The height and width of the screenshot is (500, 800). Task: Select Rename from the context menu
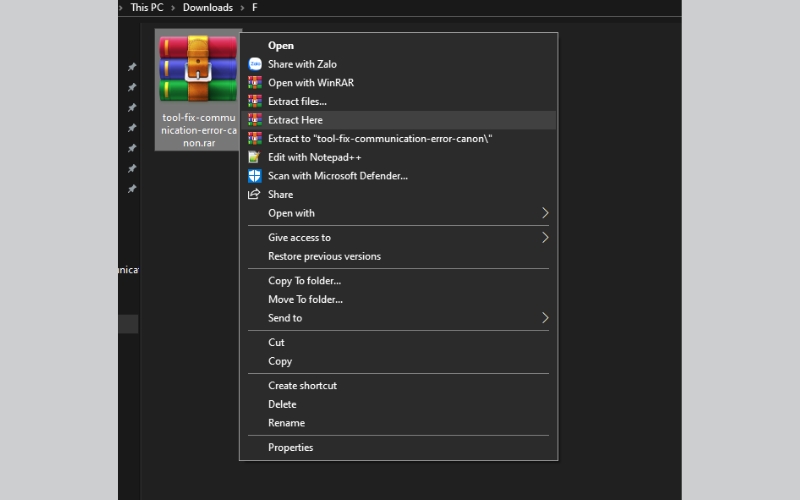click(x=398, y=423)
